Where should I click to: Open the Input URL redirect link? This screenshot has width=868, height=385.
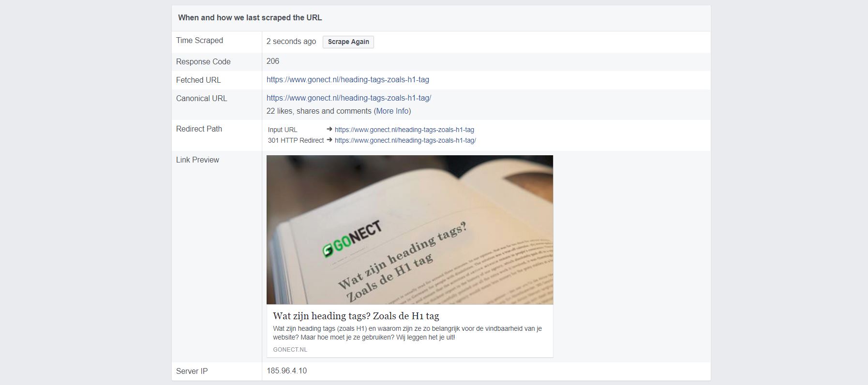point(404,130)
